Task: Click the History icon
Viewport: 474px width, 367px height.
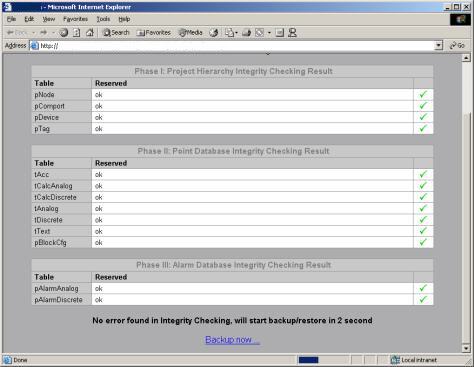Action: pyautogui.click(x=214, y=33)
